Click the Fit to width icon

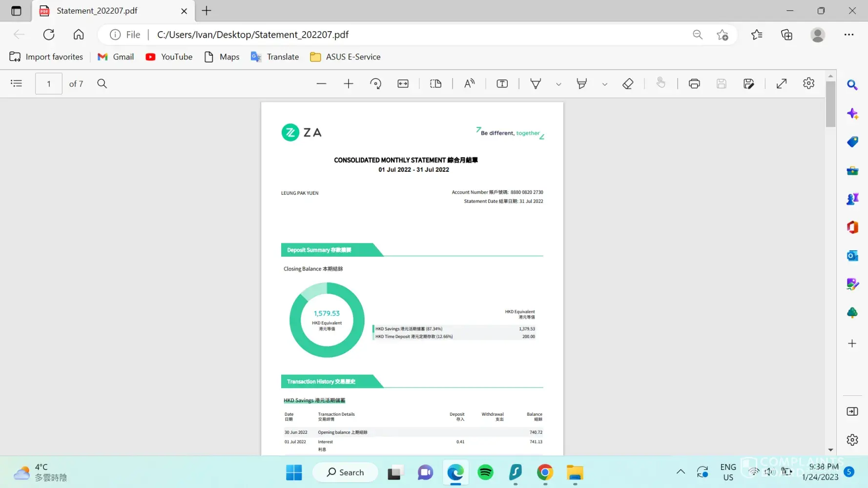(403, 83)
